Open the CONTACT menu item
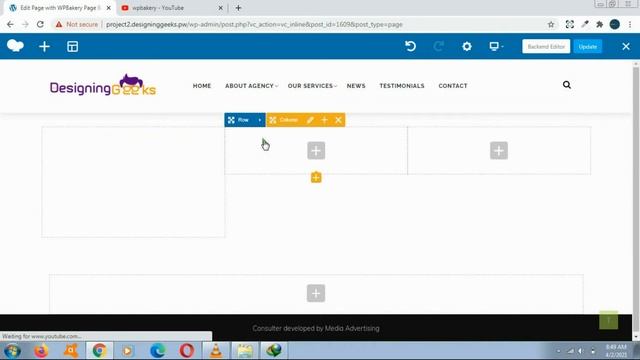 pos(453,86)
